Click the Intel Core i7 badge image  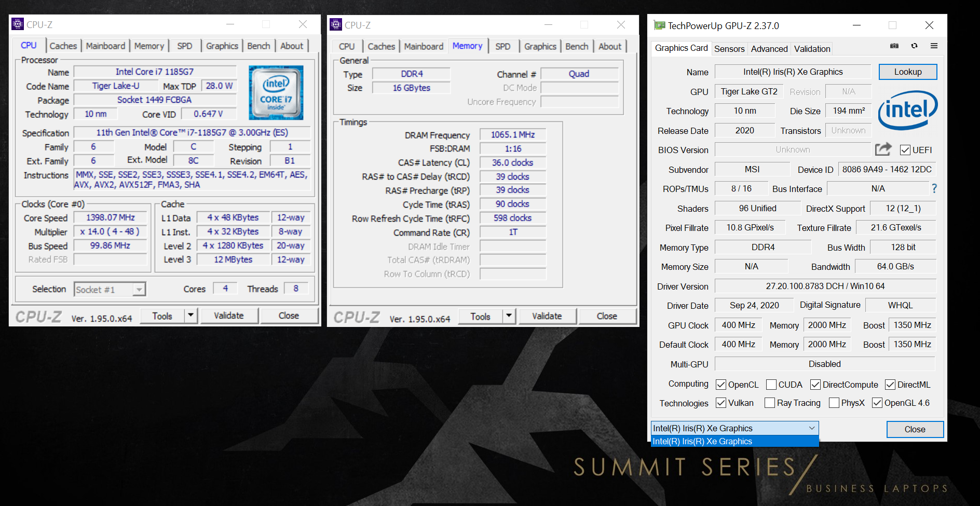pyautogui.click(x=276, y=92)
